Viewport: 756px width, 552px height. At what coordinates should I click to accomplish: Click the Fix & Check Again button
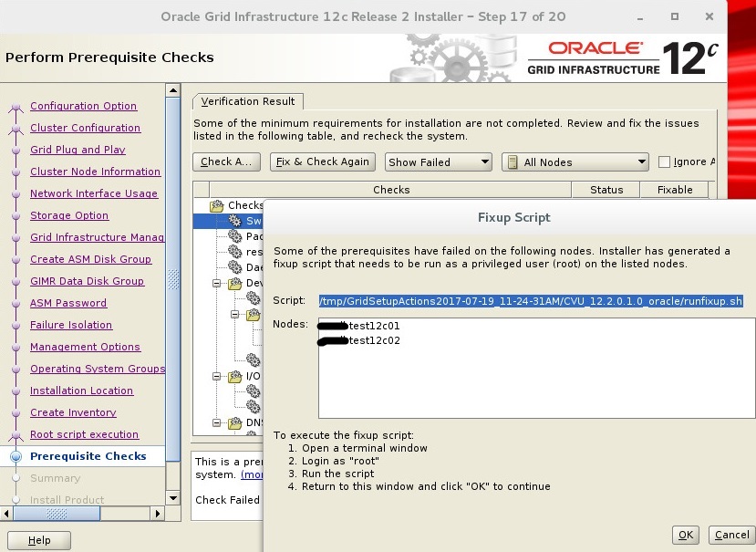(323, 161)
